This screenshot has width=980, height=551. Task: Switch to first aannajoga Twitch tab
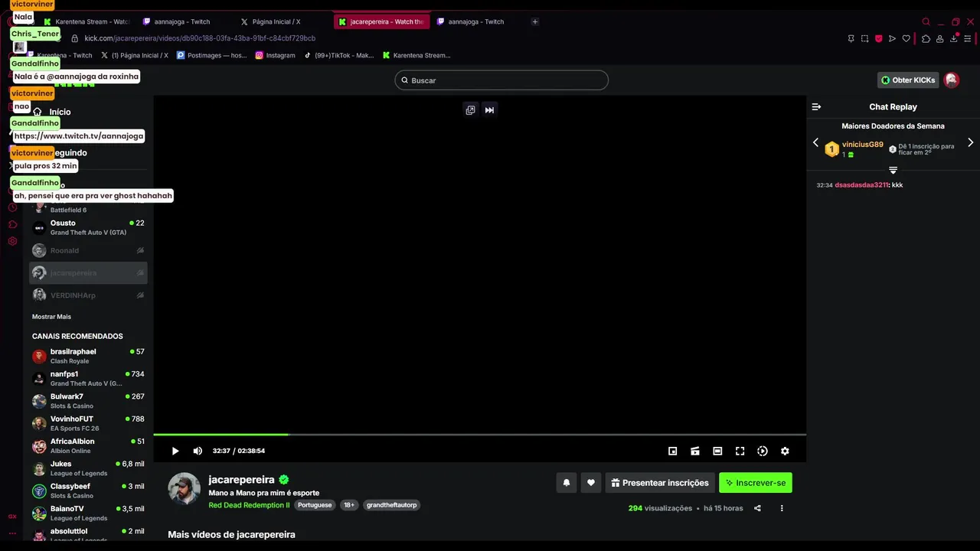click(x=182, y=21)
